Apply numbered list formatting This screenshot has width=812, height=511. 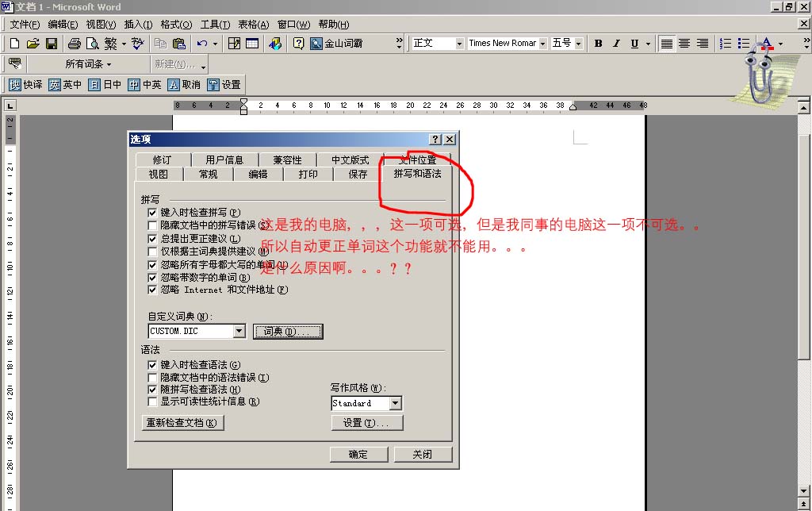[726, 44]
